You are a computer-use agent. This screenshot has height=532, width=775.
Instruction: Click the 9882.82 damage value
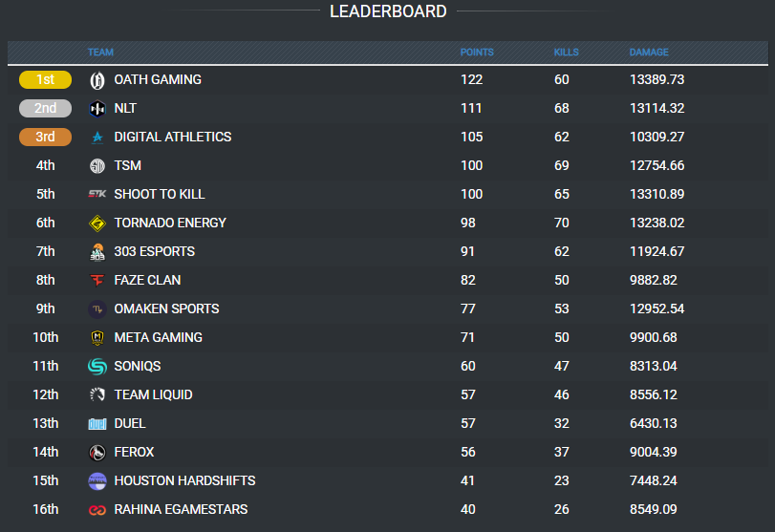click(x=654, y=280)
